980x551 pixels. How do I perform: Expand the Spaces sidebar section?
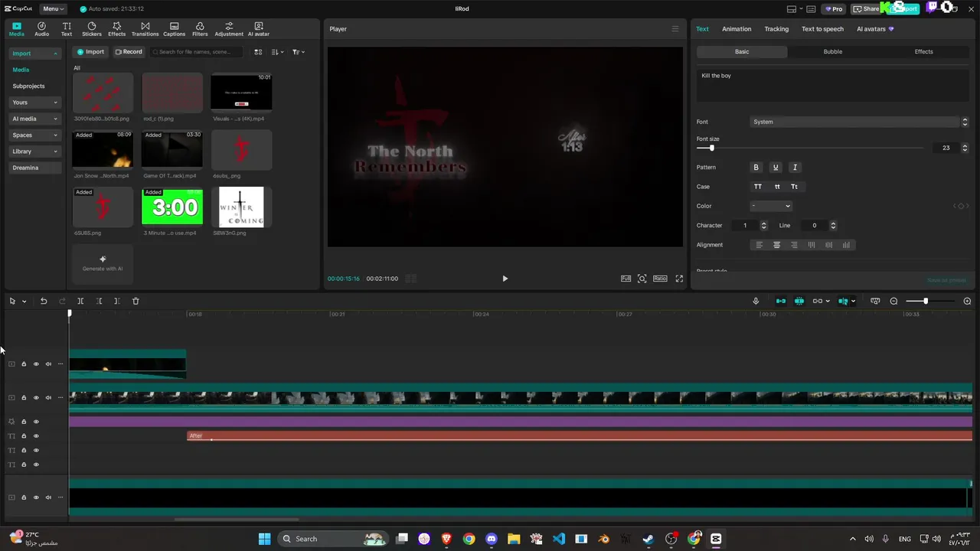34,135
